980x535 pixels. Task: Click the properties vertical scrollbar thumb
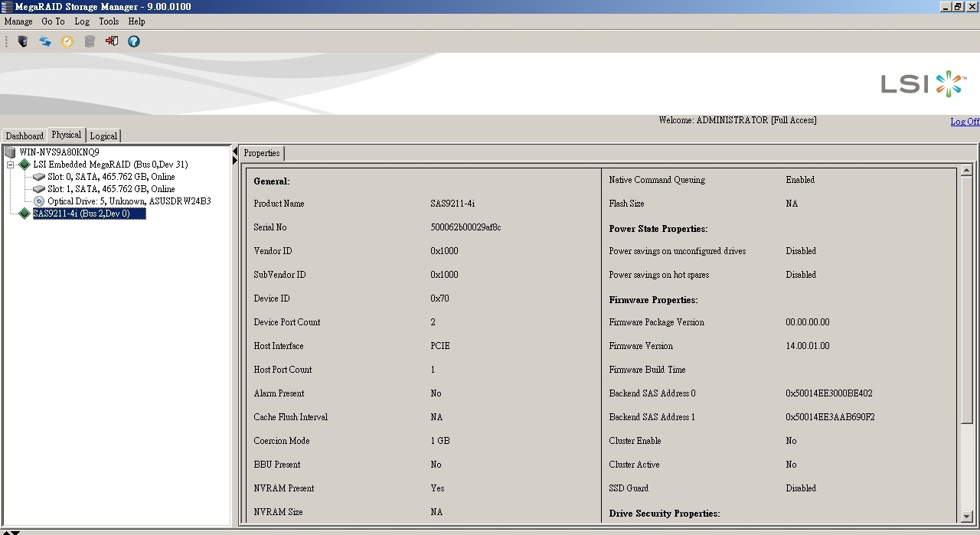[966, 299]
